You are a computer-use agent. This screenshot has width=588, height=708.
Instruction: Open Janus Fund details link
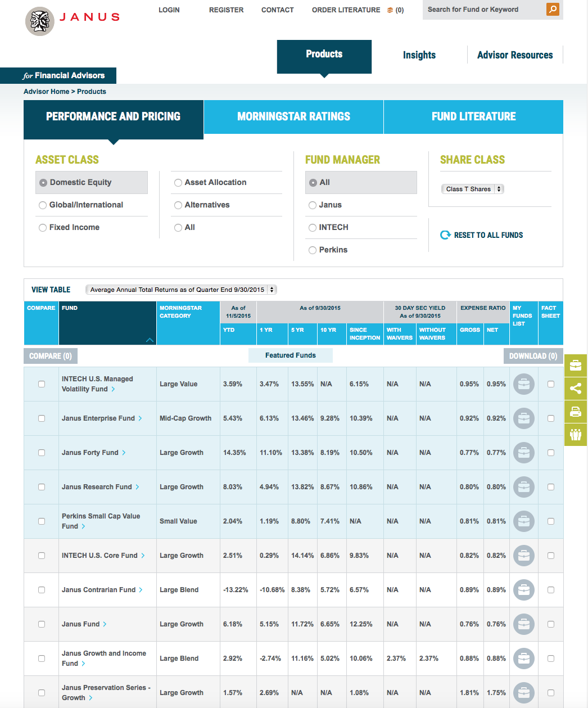84,624
